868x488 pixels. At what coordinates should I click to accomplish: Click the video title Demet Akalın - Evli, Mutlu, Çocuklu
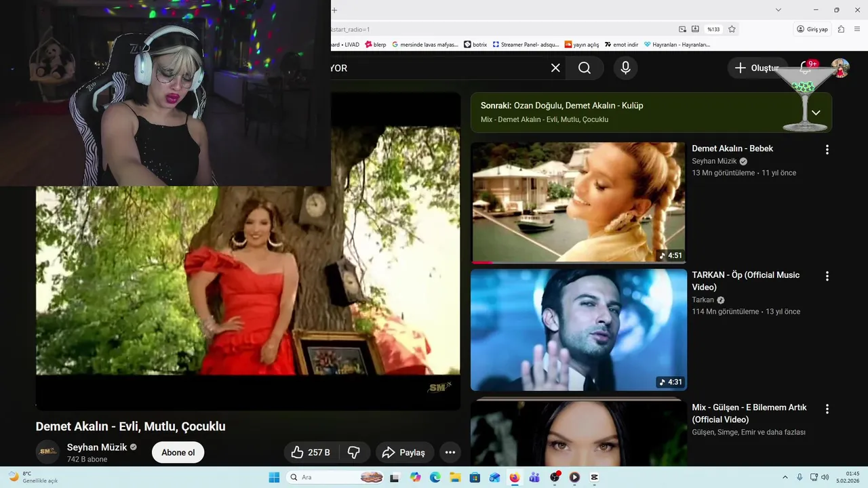(x=130, y=426)
